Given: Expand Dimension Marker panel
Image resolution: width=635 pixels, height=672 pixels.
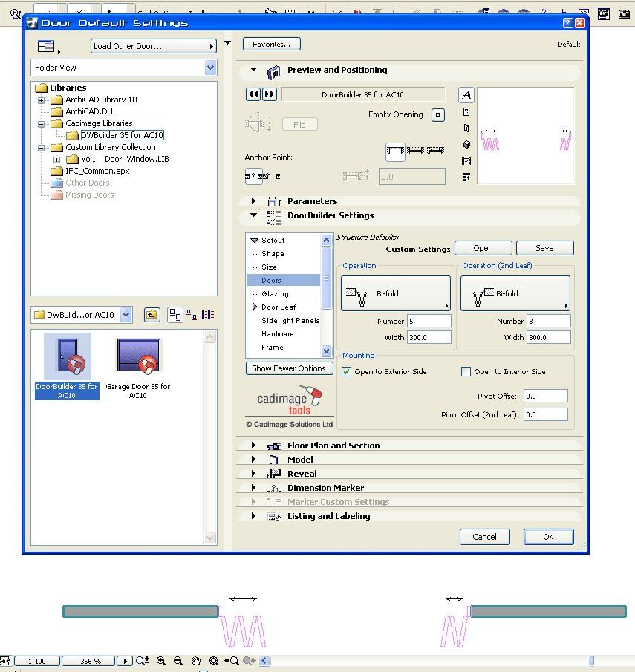Looking at the screenshot, I should click(x=253, y=488).
